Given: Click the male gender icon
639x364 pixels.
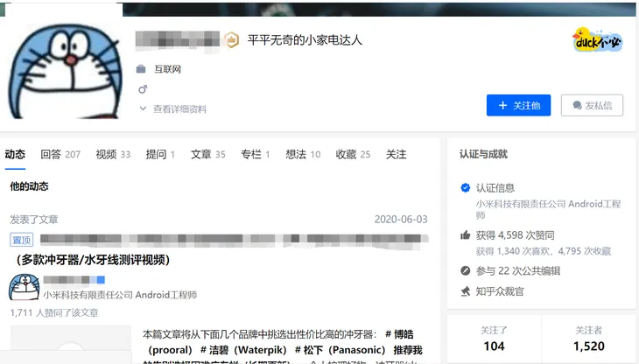Looking at the screenshot, I should click(x=142, y=89).
